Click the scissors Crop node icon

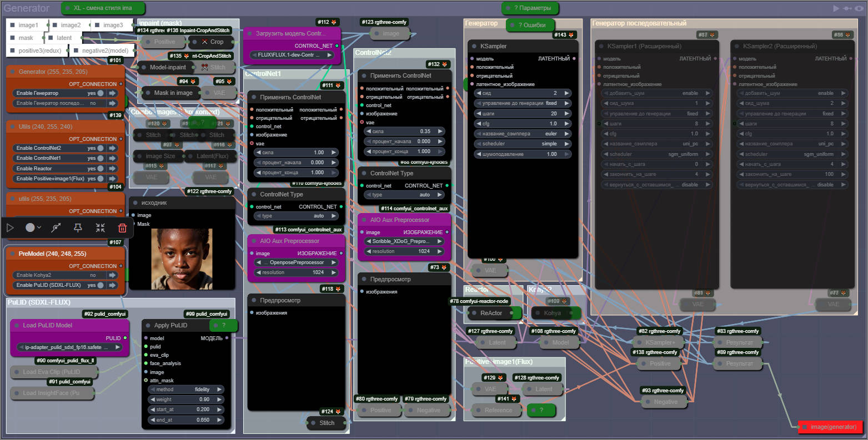coord(205,42)
